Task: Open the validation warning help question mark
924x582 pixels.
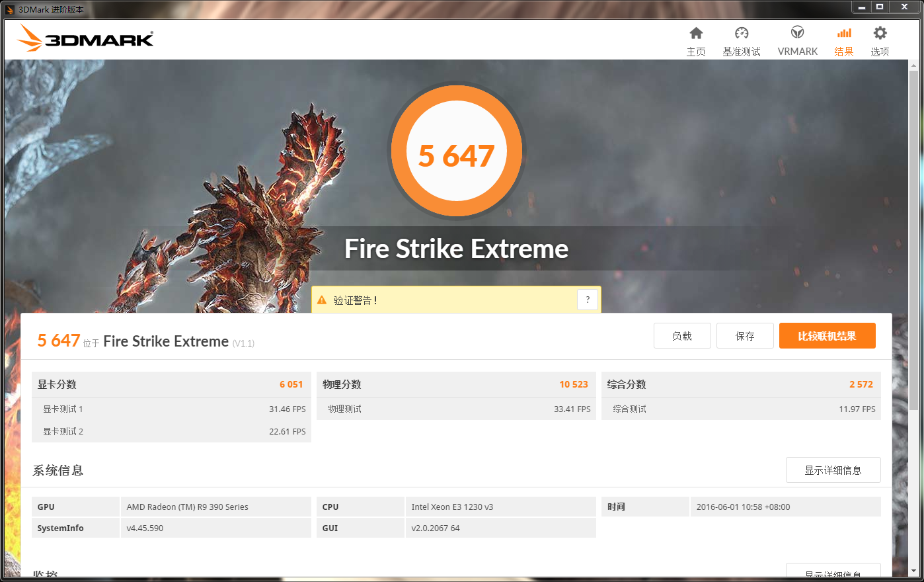Action: [588, 300]
